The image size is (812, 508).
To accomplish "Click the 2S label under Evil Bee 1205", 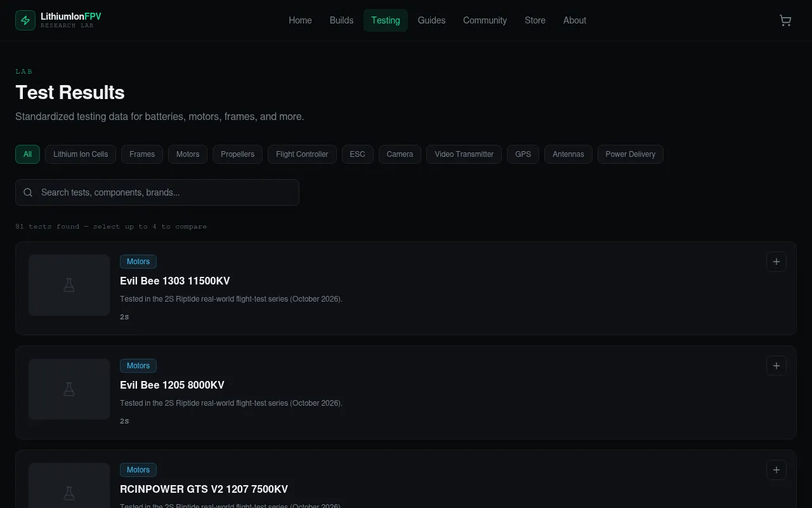I will (124, 421).
